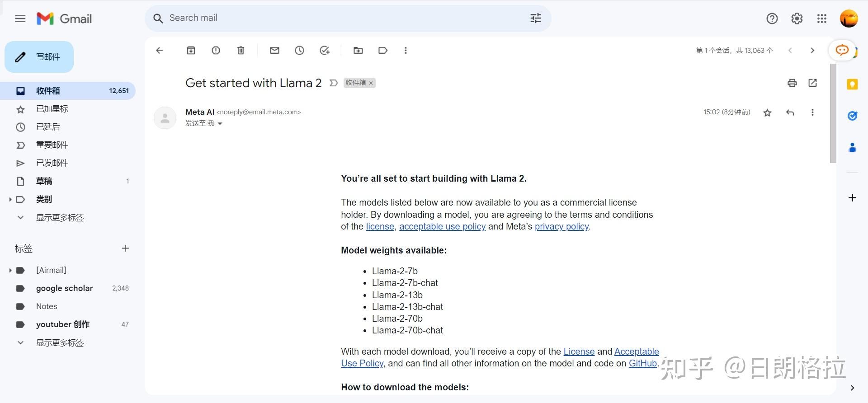This screenshot has height=403, width=868.
Task: Open the 草稿 drafts folder
Action: click(68, 181)
